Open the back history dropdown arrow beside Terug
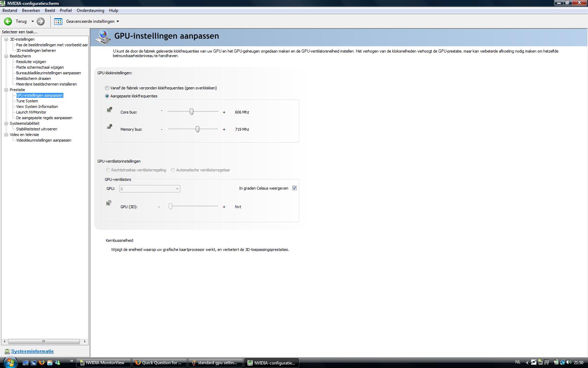588x368 pixels. click(x=33, y=21)
